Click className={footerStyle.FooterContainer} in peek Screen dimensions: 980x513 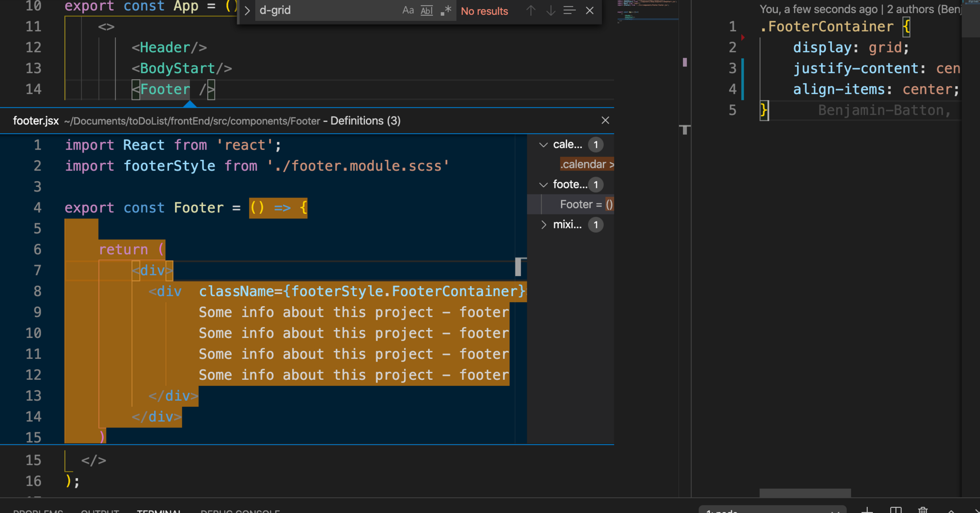362,291
